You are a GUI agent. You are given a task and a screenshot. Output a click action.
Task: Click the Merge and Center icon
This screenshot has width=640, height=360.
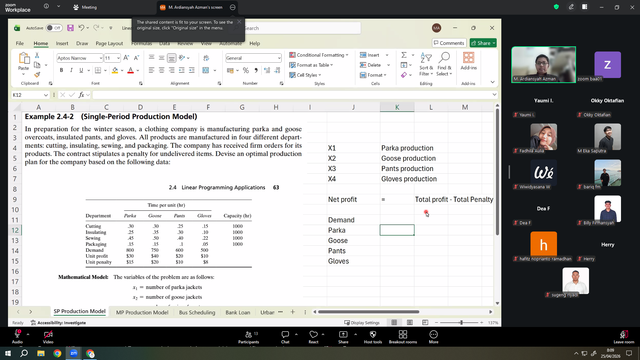click(206, 70)
